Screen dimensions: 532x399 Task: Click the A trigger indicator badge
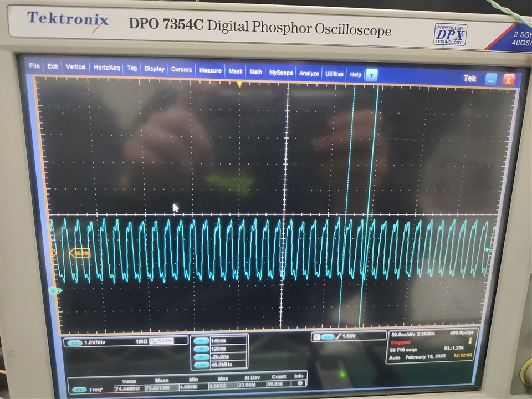click(x=316, y=337)
